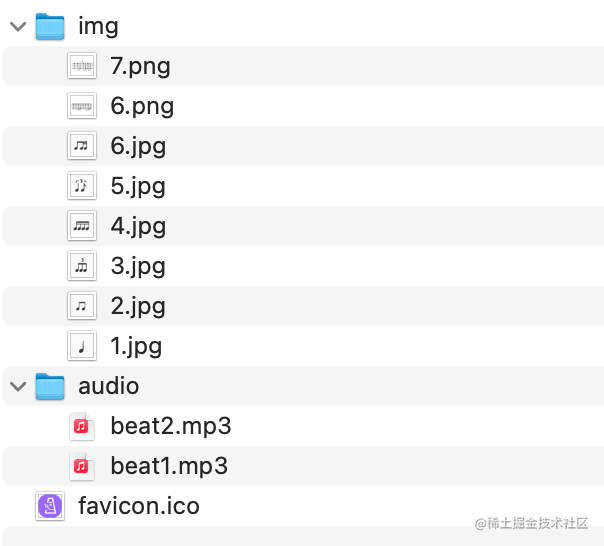The height and width of the screenshot is (546, 604).
Task: Click the 5.jpg thumbnail icon
Action: click(82, 186)
